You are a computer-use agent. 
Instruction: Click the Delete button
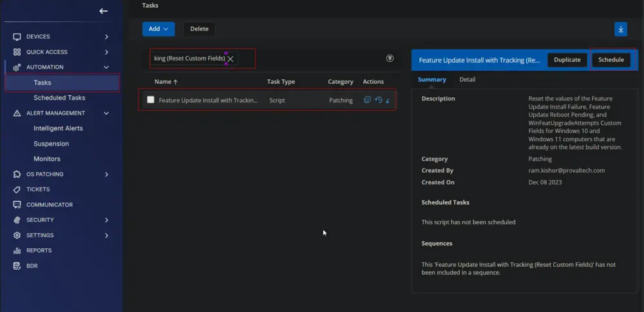[199, 29]
